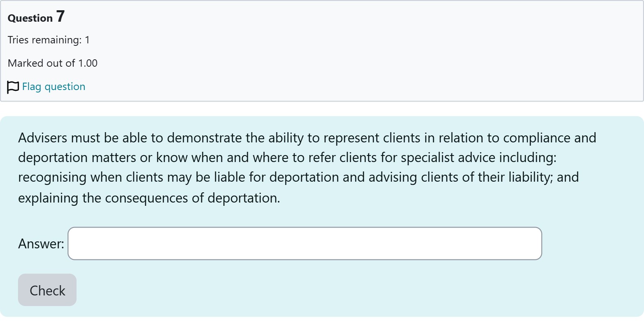Click the value 1.00 in the marks line

click(x=88, y=63)
